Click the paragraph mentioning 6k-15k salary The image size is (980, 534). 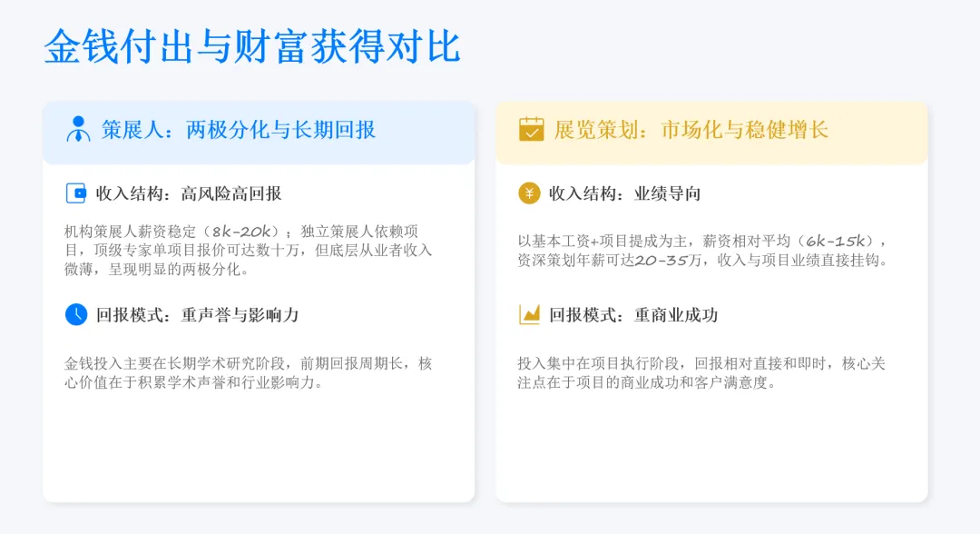(x=703, y=250)
